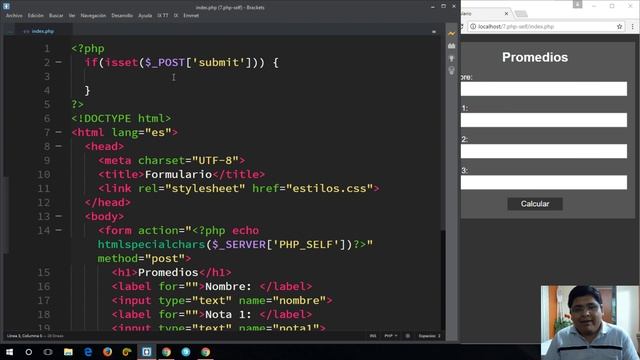Bookmark the page with the star icon
This screenshot has height=360, width=640.
(x=619, y=27)
